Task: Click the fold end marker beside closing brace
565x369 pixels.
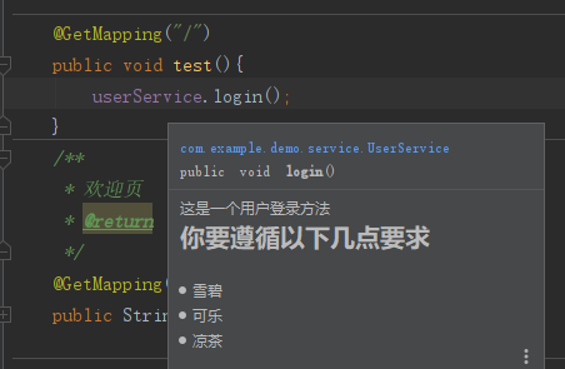Action: [4, 125]
